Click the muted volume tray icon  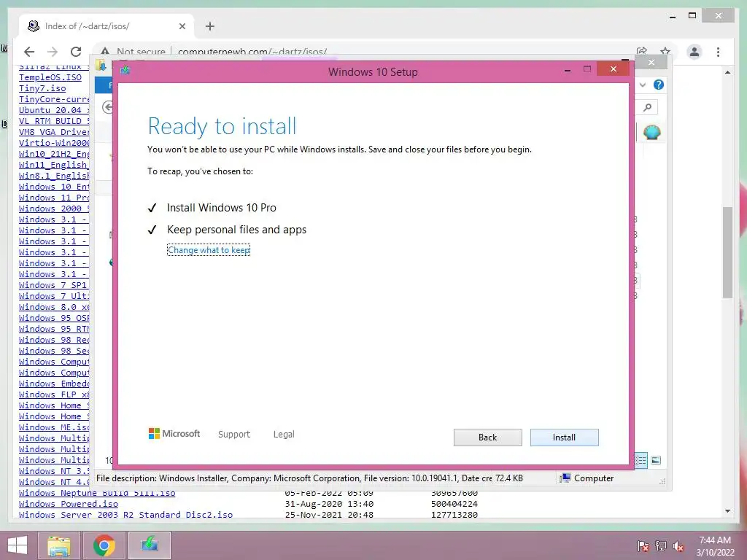point(678,546)
